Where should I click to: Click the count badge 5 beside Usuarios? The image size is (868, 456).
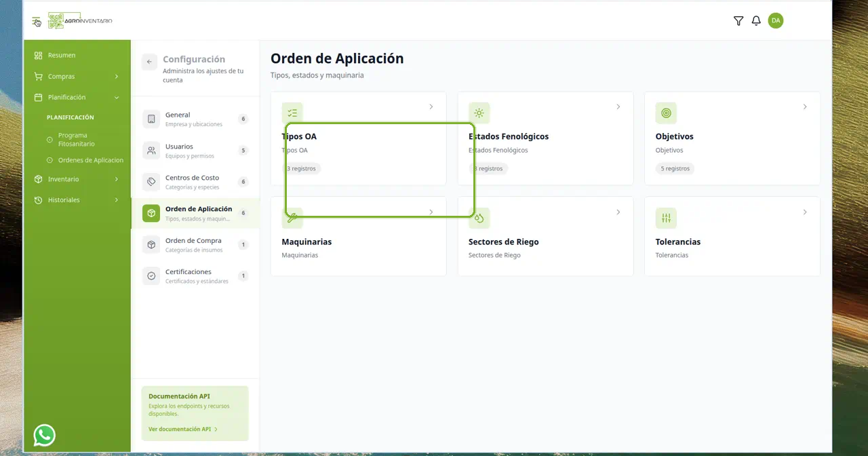tap(243, 151)
